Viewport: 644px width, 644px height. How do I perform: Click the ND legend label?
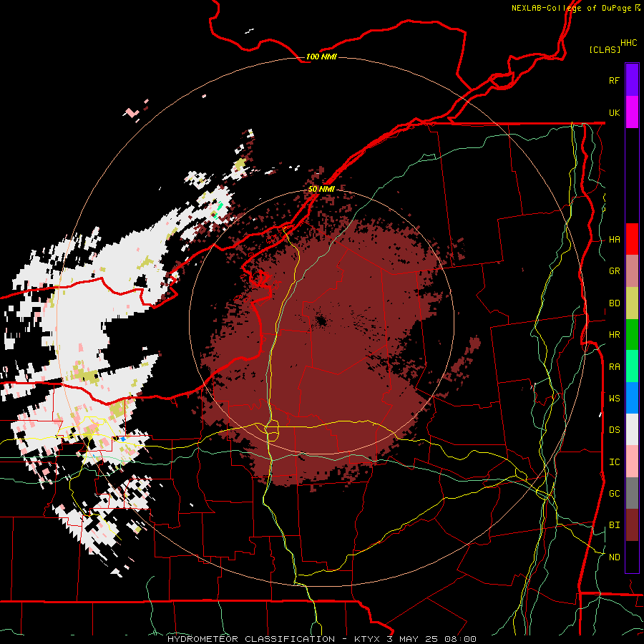pyautogui.click(x=614, y=557)
